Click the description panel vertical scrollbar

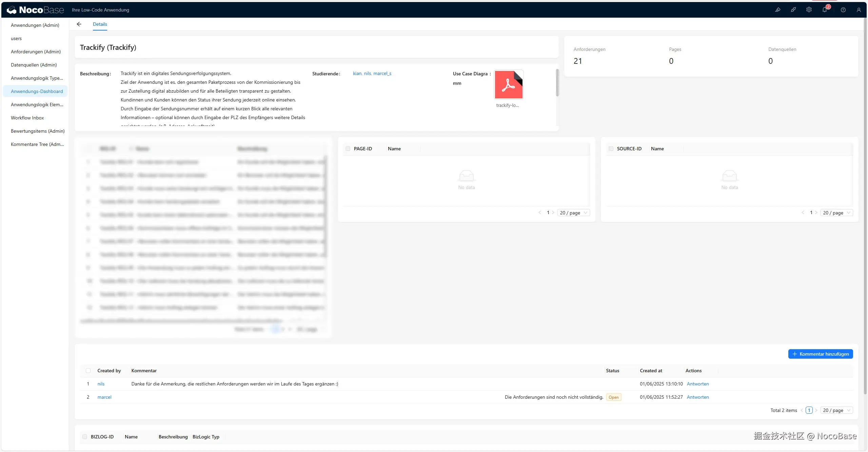[x=557, y=83]
